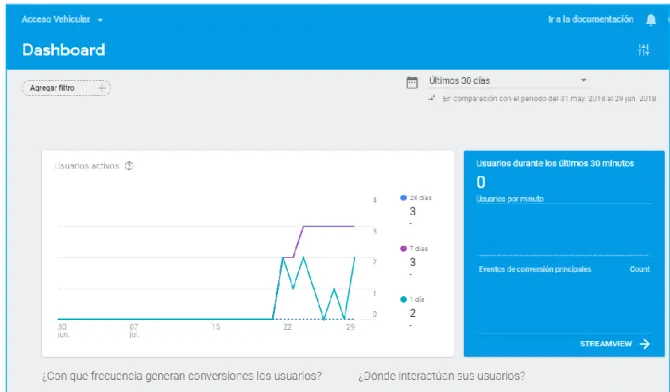Toggle the 28 días blue legend dot
This screenshot has height=392, width=670.
(403, 198)
